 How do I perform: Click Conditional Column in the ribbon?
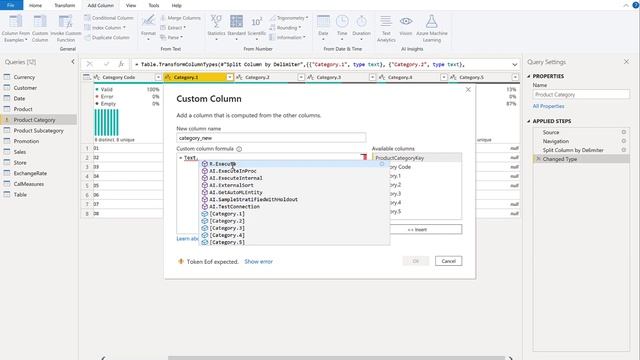[109, 18]
